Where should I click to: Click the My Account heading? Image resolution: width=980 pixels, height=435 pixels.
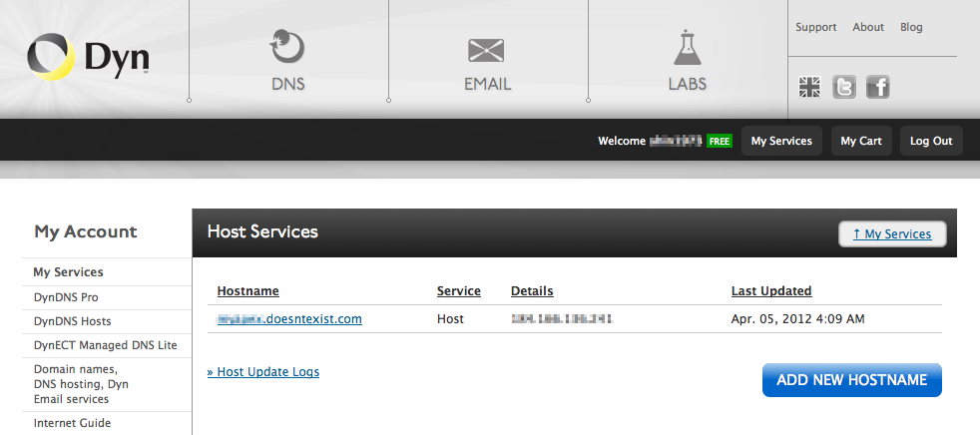86,231
